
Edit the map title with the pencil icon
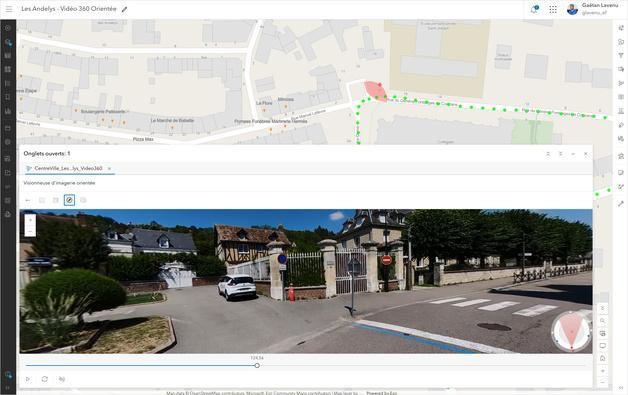point(125,9)
